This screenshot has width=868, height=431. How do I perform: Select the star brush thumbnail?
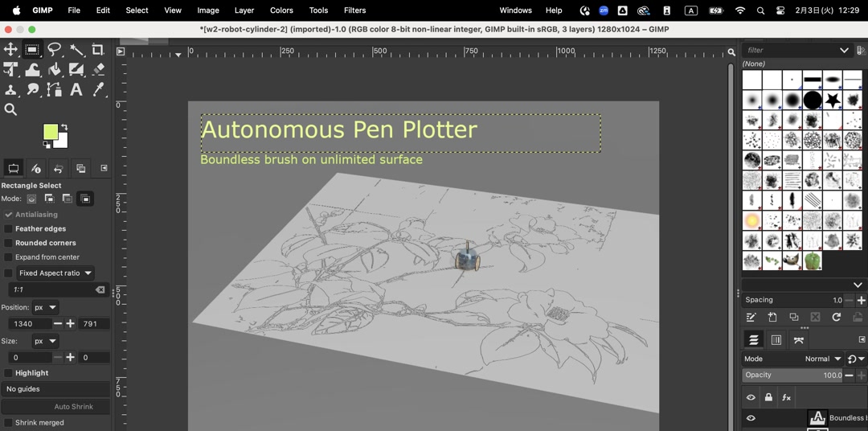833,101
